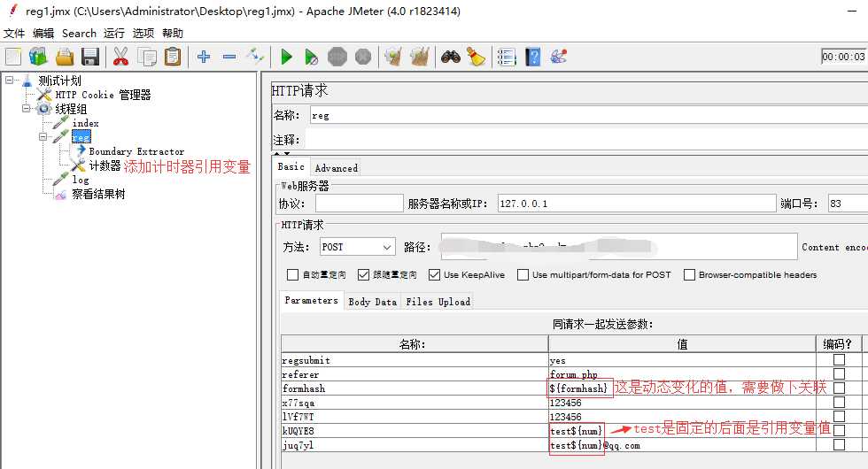Open the 帮助 menu
Screen dimensions: 868x469
click(x=173, y=34)
